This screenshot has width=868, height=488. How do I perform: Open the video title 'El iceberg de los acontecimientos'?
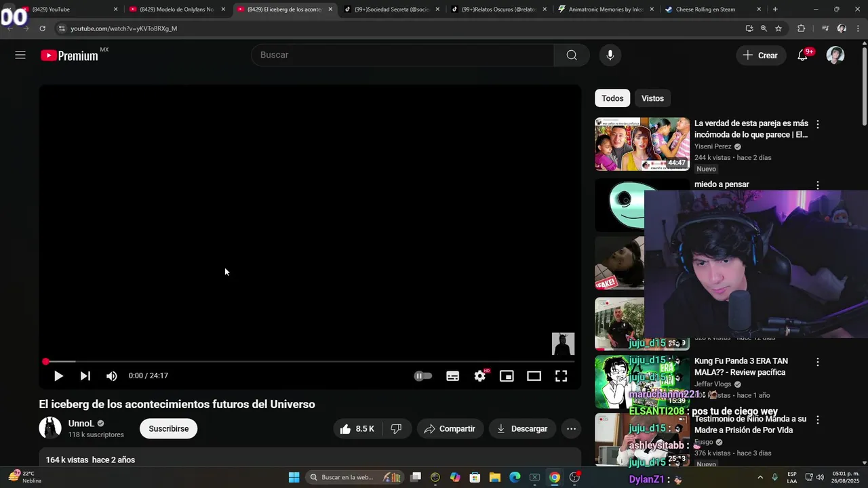[177, 404]
